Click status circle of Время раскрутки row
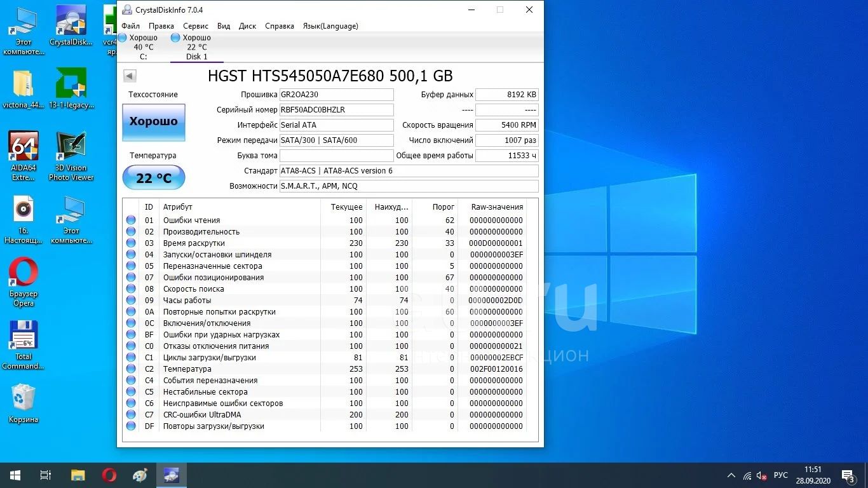 (x=131, y=243)
